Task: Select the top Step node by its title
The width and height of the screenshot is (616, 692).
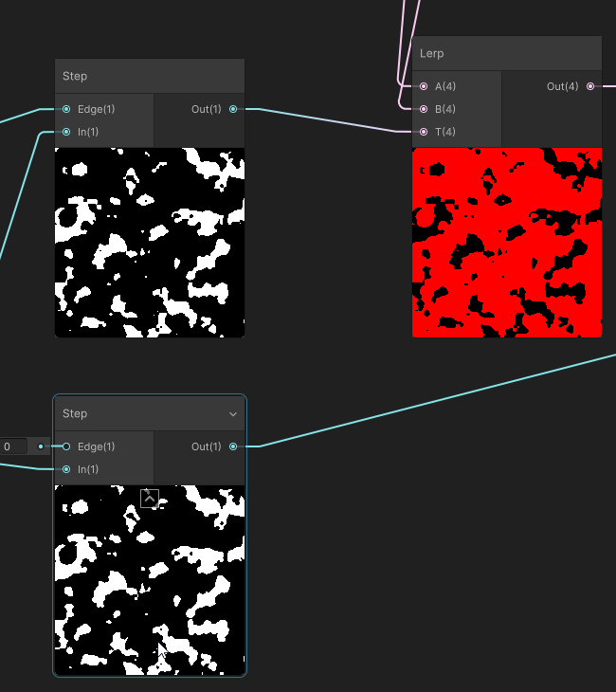Action: tap(75, 76)
